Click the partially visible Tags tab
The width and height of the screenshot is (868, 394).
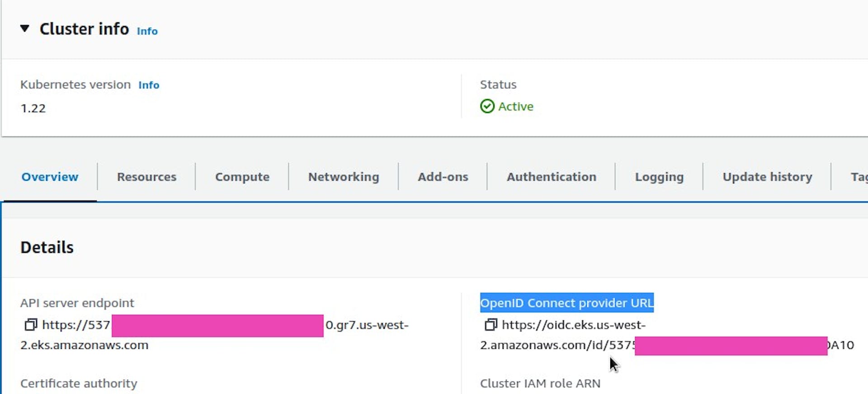(858, 177)
